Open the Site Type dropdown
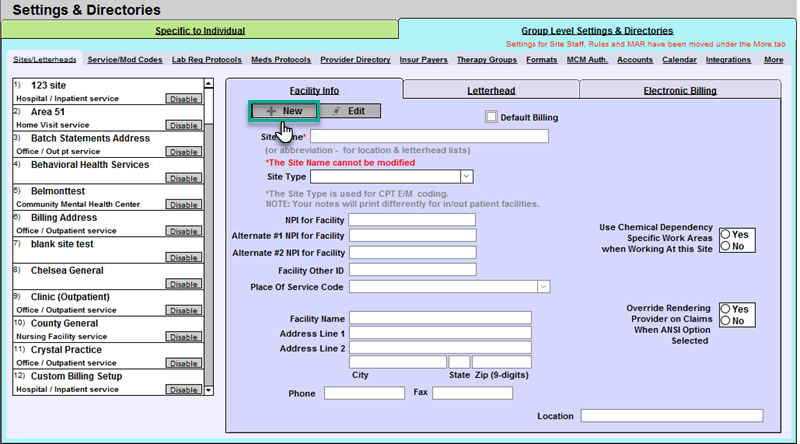This screenshot has height=444, width=800. [x=466, y=177]
